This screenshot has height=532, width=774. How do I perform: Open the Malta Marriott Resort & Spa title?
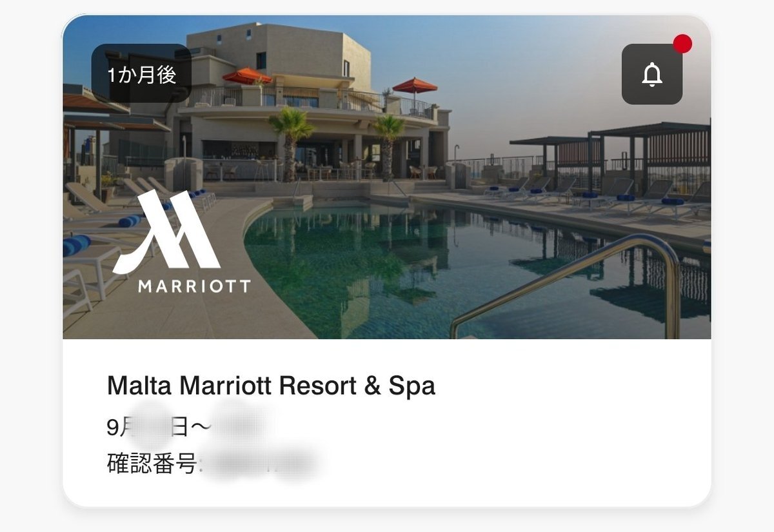(x=271, y=386)
